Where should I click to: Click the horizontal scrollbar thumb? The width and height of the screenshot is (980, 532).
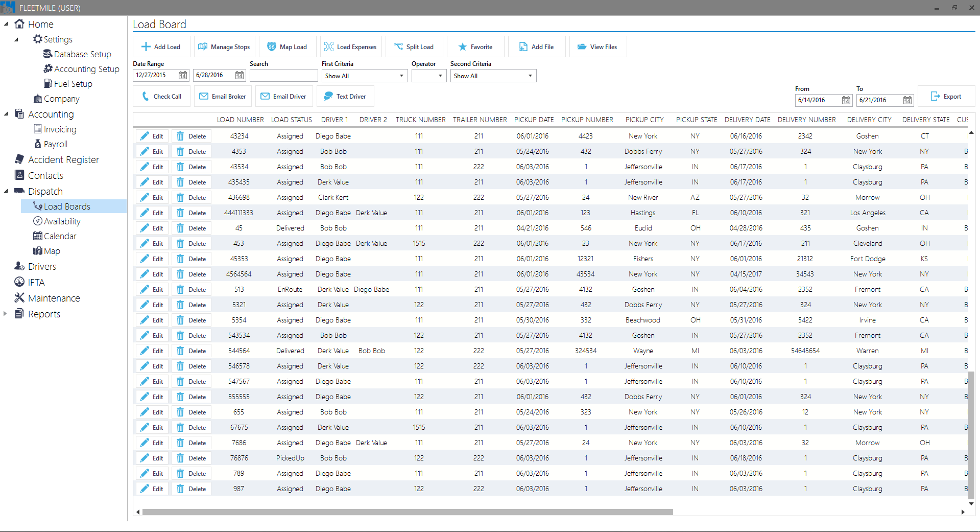point(408,512)
